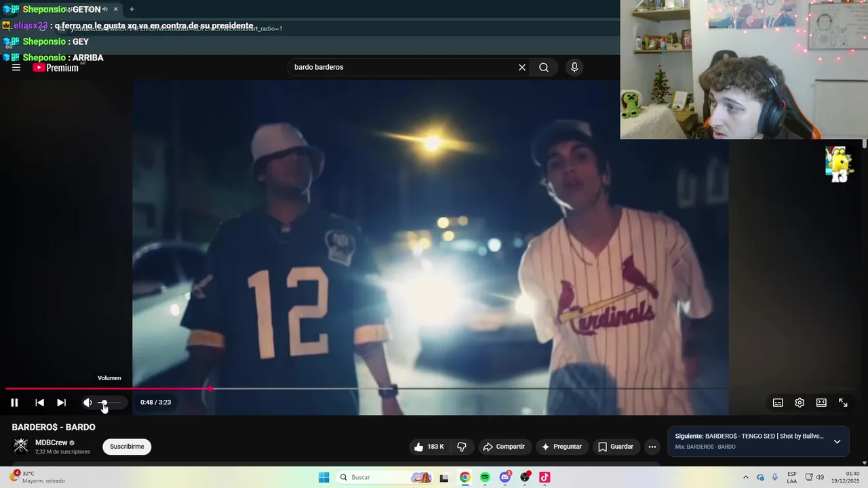Click the video title 'BARDERO$ - BARDO'
This screenshot has width=868, height=488.
click(54, 427)
